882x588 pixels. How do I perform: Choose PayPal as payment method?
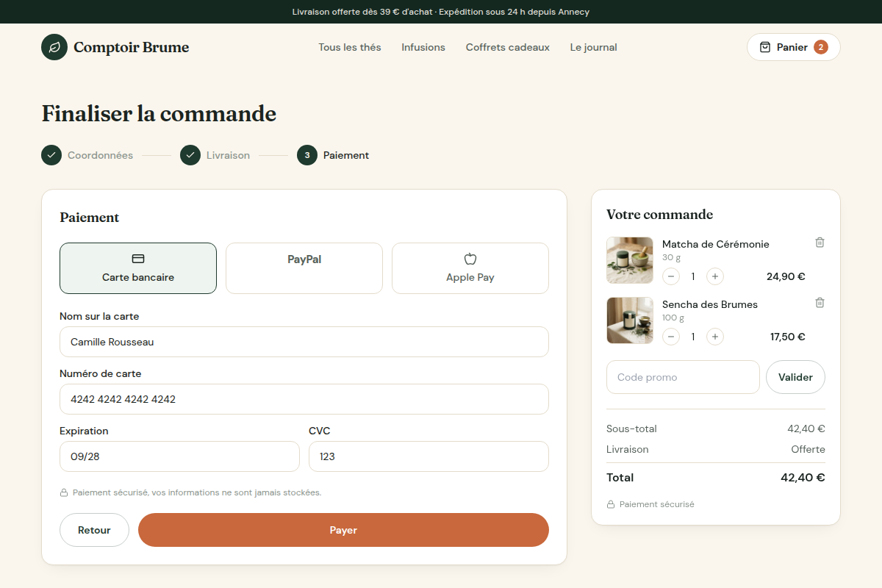[304, 268]
